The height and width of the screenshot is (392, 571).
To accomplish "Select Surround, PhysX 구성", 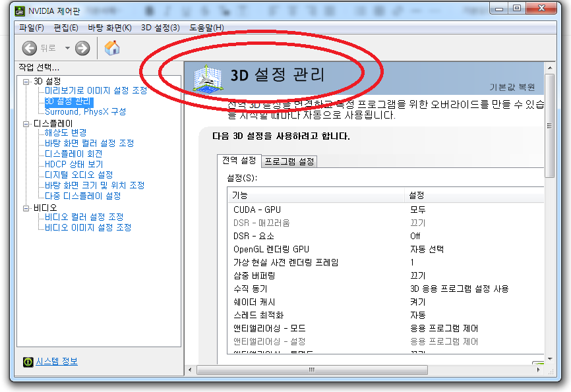I will click(85, 111).
